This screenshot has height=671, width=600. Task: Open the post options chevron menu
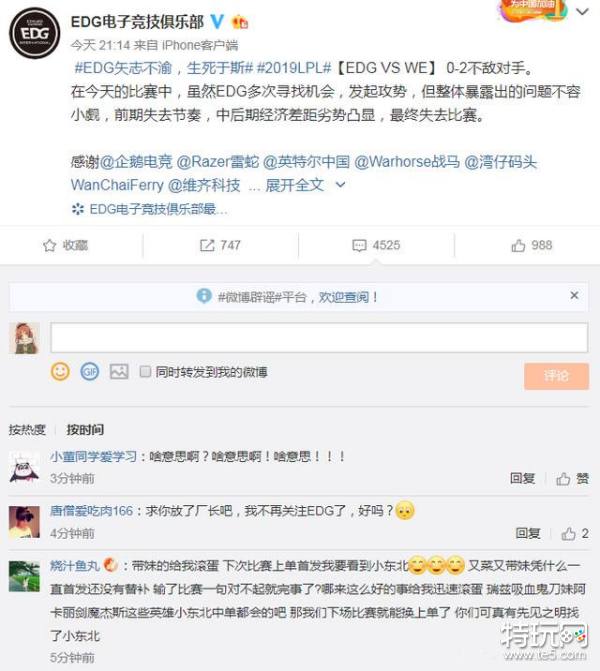click(582, 12)
